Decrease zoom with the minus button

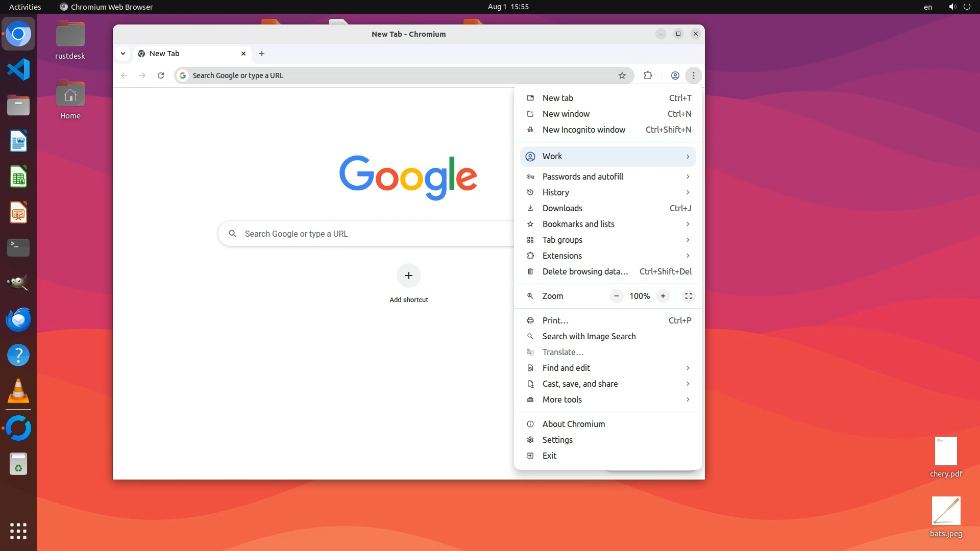point(617,296)
